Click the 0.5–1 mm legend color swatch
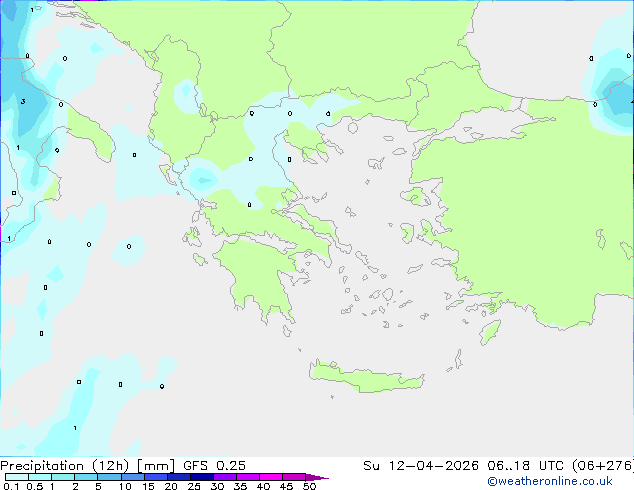The image size is (634, 490). (x=40, y=477)
